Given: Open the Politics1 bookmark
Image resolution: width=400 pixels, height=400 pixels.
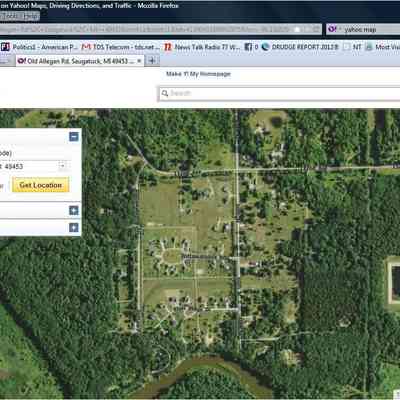Looking at the screenshot, I should pos(39,47).
